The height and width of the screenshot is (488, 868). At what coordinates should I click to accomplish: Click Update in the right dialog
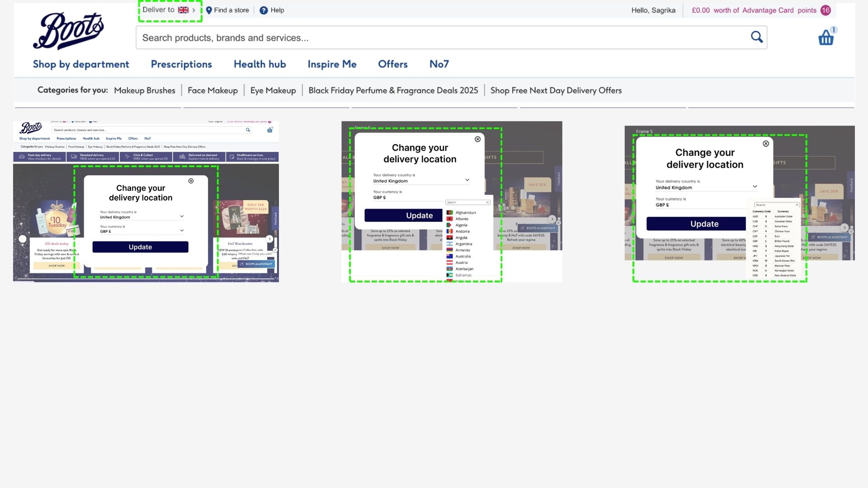click(696, 224)
